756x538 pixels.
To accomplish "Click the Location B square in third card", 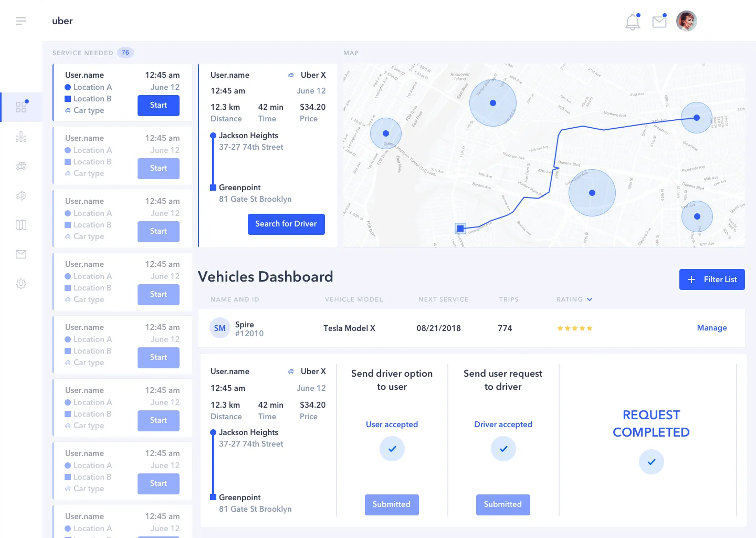I will coord(68,225).
